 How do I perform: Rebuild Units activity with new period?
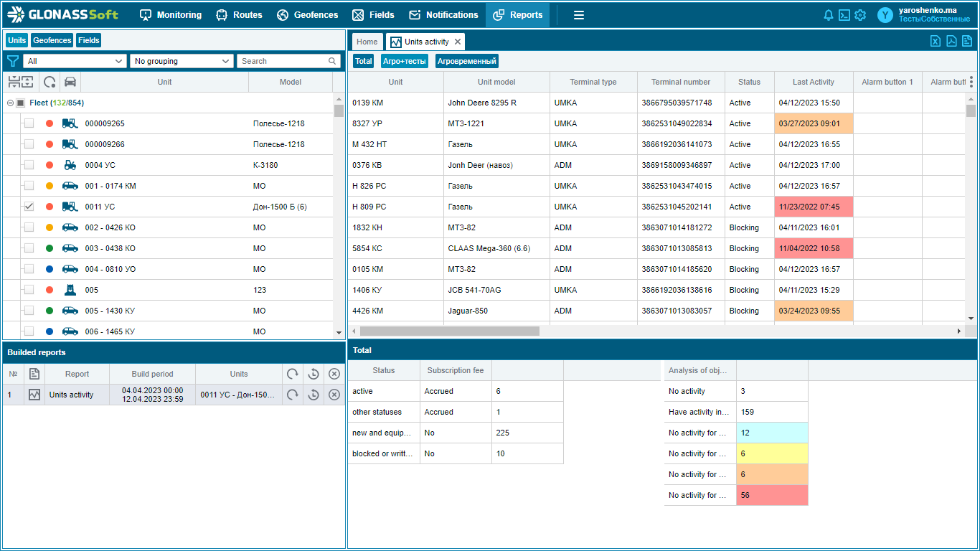tap(314, 395)
